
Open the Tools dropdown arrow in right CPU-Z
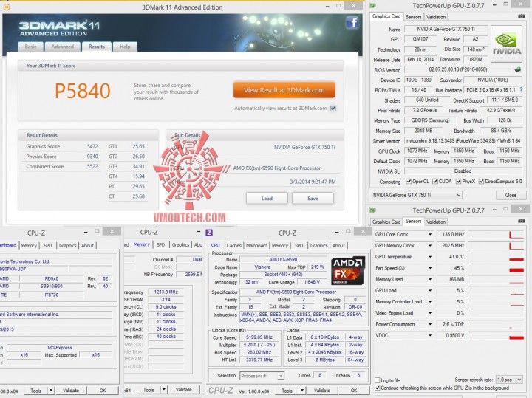[x=302, y=391]
